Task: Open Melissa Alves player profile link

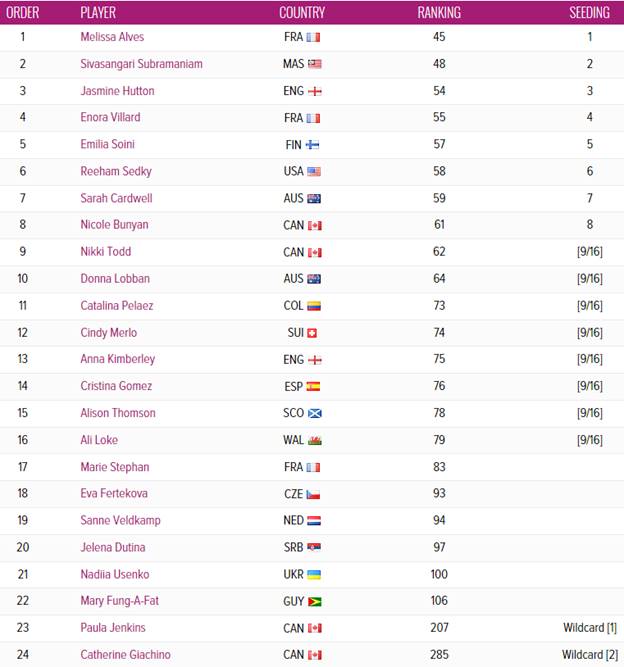Action: [x=112, y=37]
